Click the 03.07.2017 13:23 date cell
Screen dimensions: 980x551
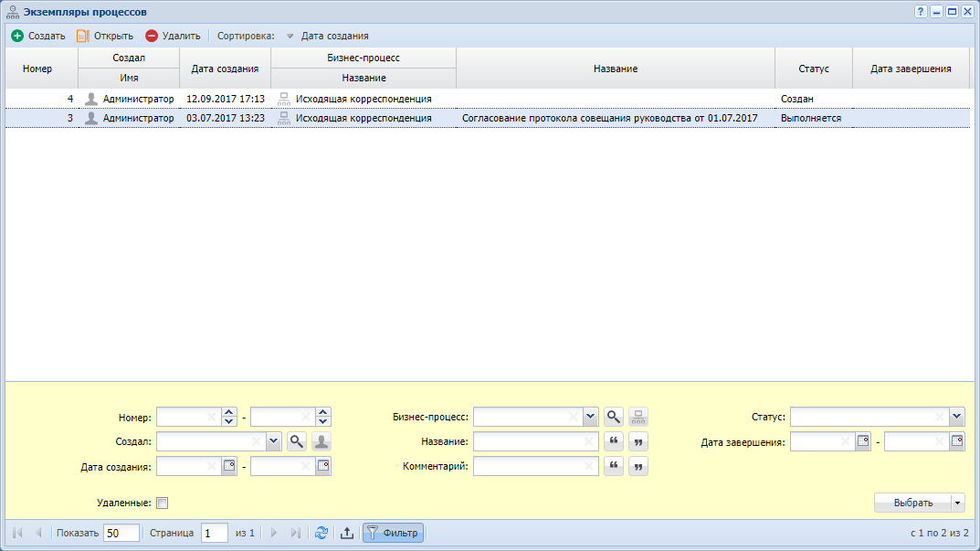(x=225, y=118)
